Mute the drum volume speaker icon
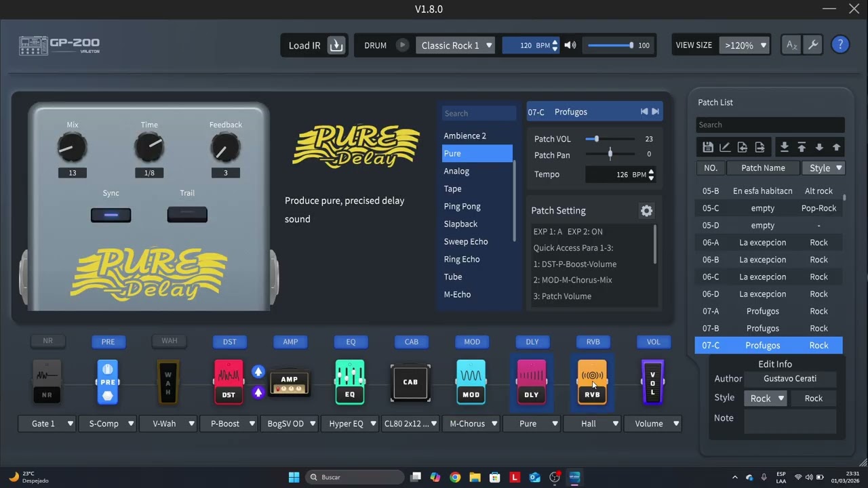868x488 pixels. [570, 45]
